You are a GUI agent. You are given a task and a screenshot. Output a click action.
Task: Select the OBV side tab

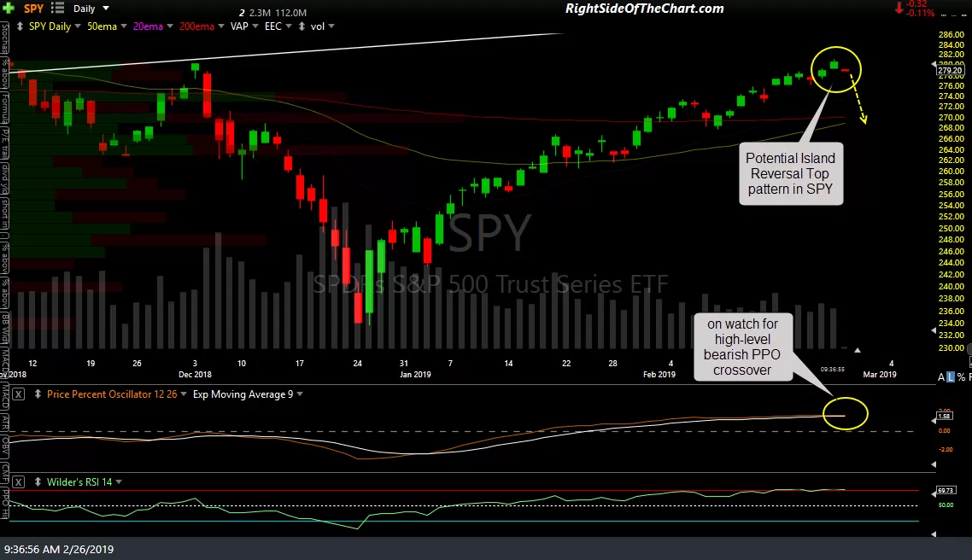4,446
